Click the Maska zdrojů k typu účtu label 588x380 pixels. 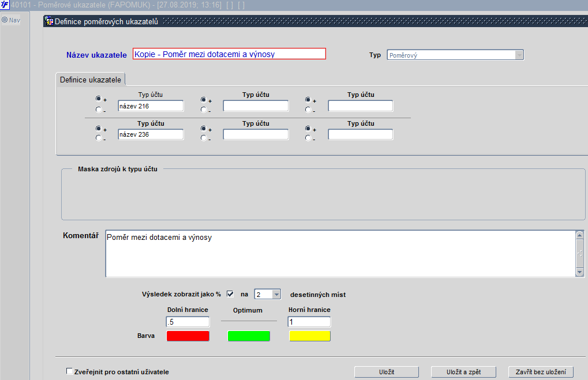pos(118,169)
